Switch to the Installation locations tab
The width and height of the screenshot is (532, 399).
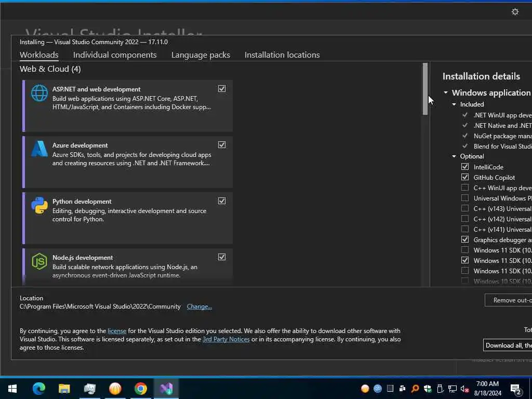click(282, 55)
